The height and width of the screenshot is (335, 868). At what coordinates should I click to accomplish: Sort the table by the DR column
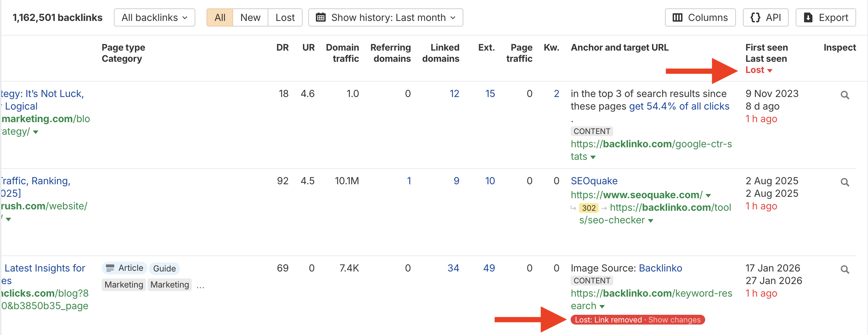(282, 47)
